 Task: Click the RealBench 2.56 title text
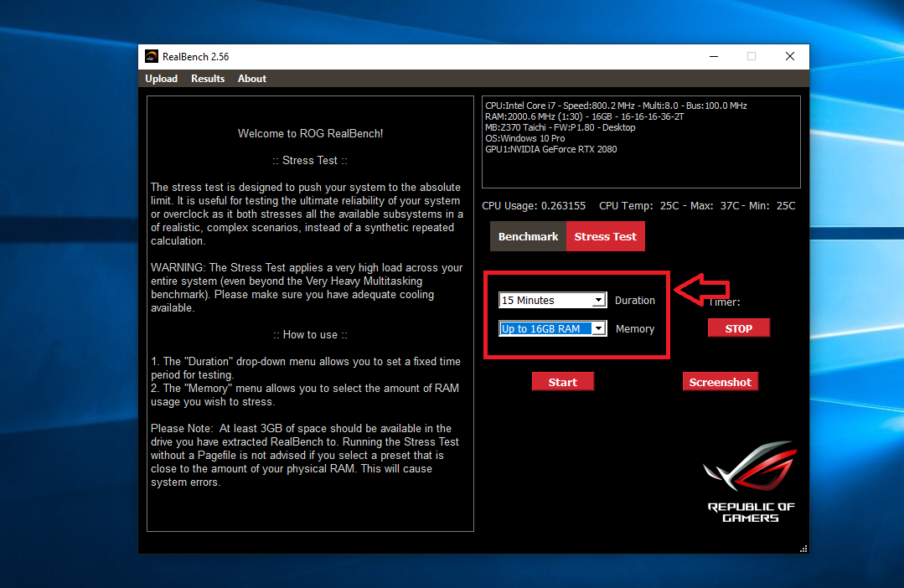pyautogui.click(x=195, y=56)
